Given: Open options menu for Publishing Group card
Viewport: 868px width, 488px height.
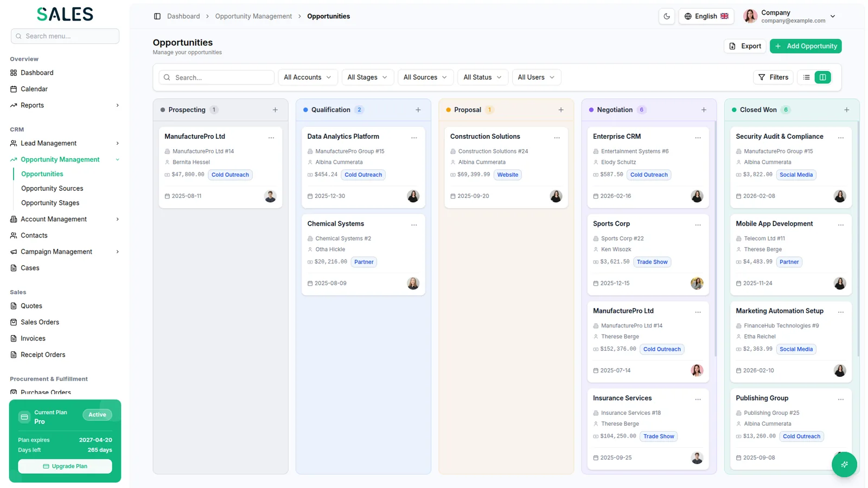Looking at the screenshot, I should (x=841, y=400).
